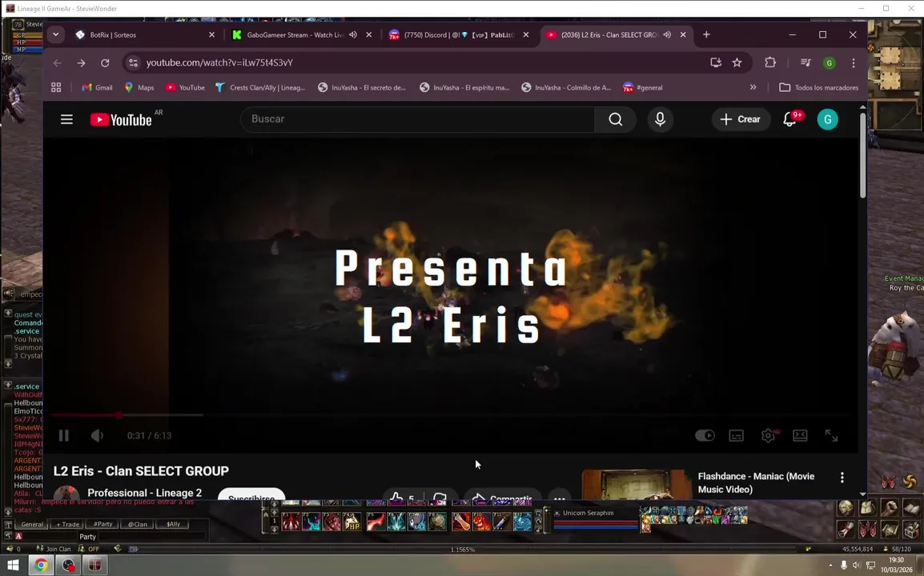Switch the video to theater mode
Screen dimensions: 924x576
tap(800, 435)
